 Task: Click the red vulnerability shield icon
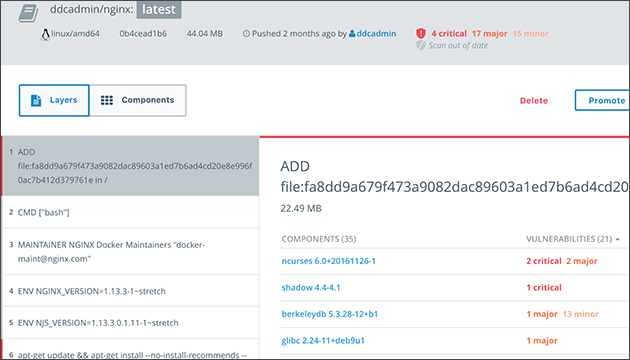(x=421, y=33)
